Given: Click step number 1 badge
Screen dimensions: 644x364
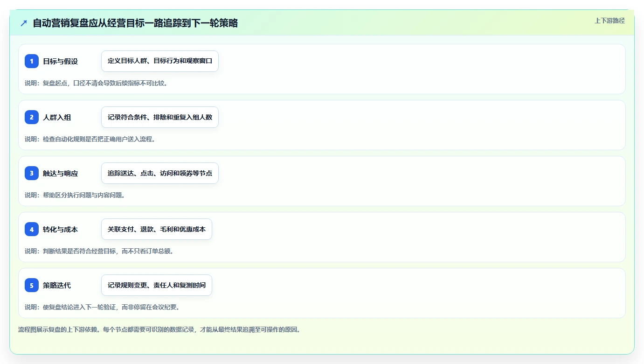Looking at the screenshot, I should [x=32, y=61].
